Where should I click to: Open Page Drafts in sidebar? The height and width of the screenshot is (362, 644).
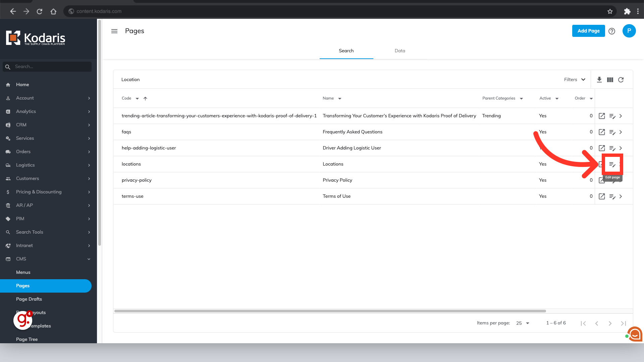tap(29, 299)
